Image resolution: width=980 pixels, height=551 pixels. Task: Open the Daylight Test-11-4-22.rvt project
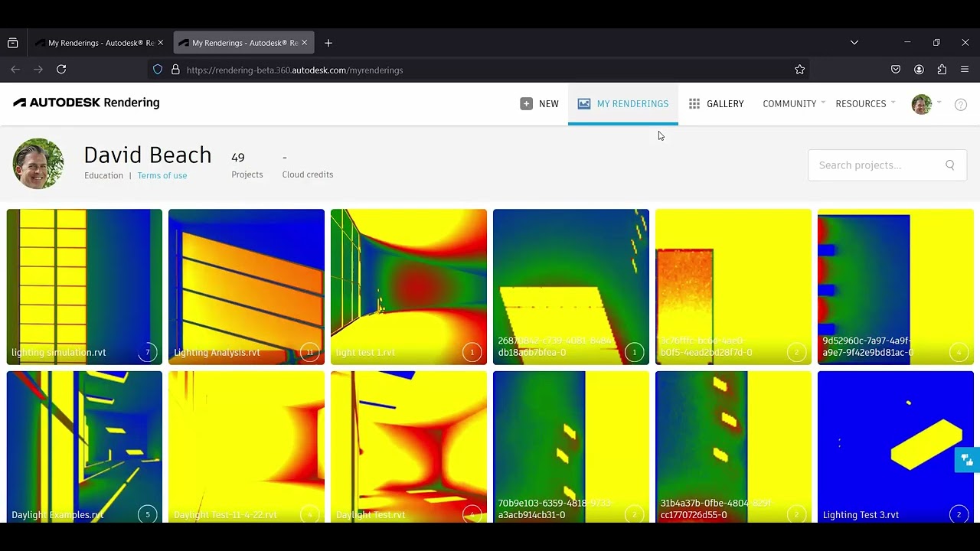[247, 447]
